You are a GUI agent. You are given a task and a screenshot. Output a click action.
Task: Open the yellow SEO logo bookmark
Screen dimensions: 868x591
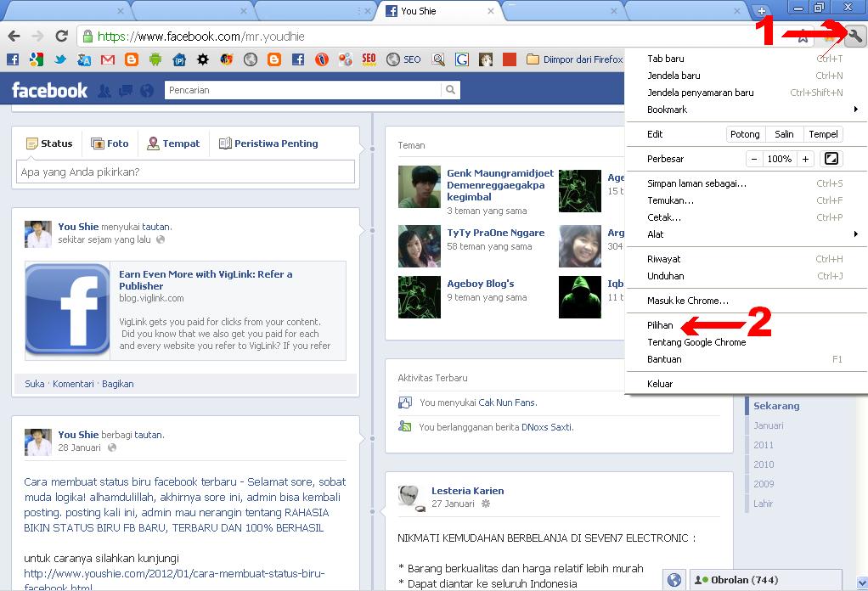pyautogui.click(x=369, y=59)
